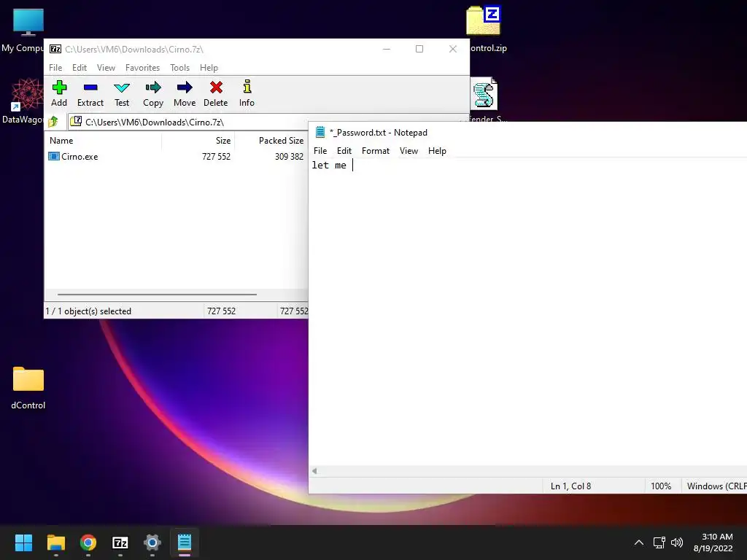Open the Windows Start menu
Image resolution: width=747 pixels, height=560 pixels.
23,542
